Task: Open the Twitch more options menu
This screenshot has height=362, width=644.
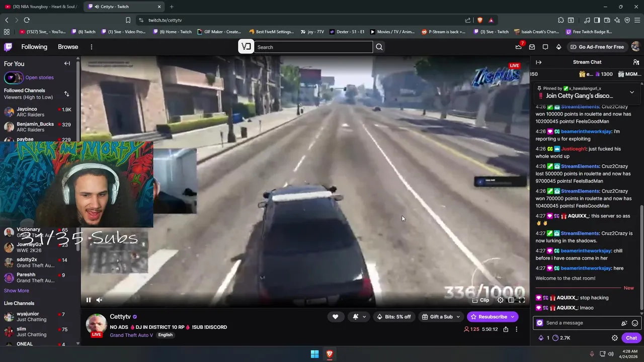Action: point(91,47)
